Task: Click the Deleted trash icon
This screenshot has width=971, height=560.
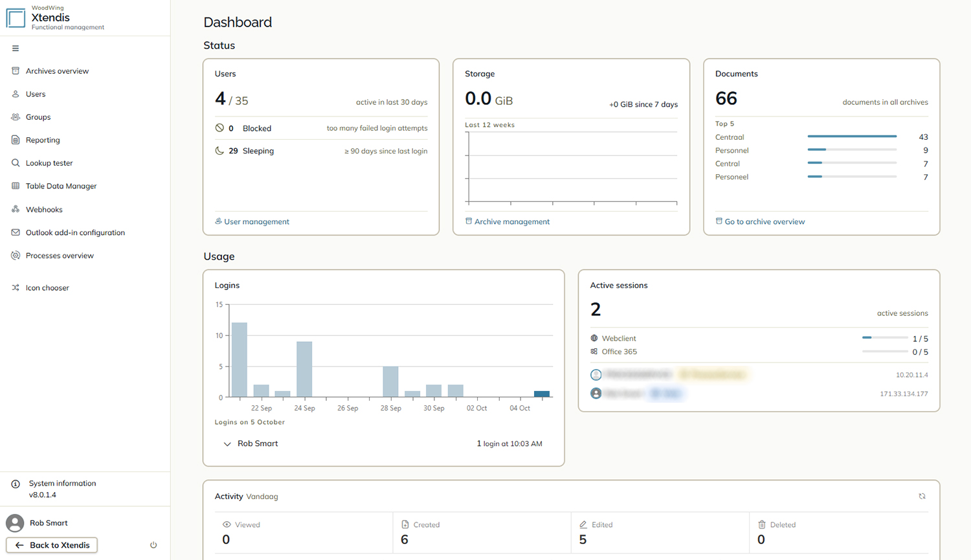Action: coord(762,524)
